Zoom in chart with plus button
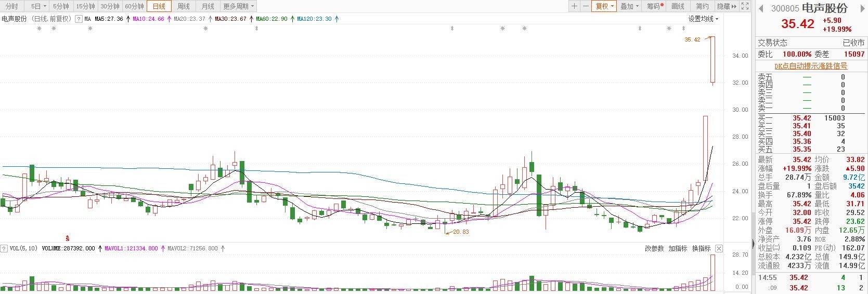868x294 pixels. tap(574, 6)
